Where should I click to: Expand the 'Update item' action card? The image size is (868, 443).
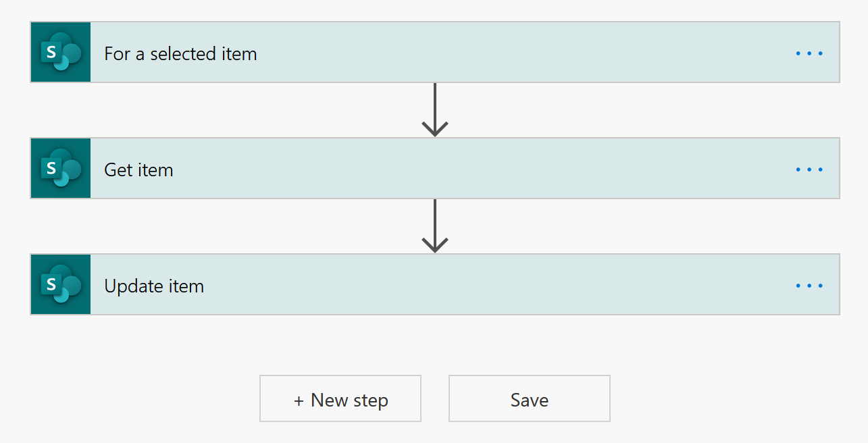(435, 284)
